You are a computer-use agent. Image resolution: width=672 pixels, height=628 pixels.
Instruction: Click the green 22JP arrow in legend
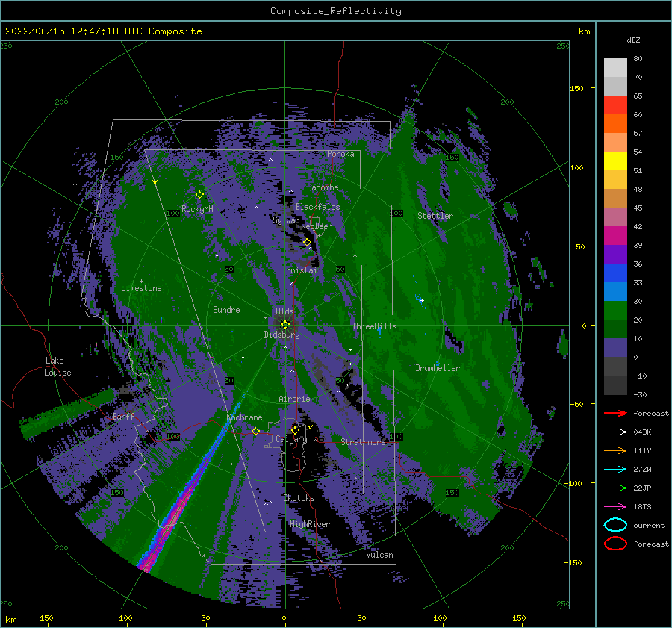click(615, 488)
